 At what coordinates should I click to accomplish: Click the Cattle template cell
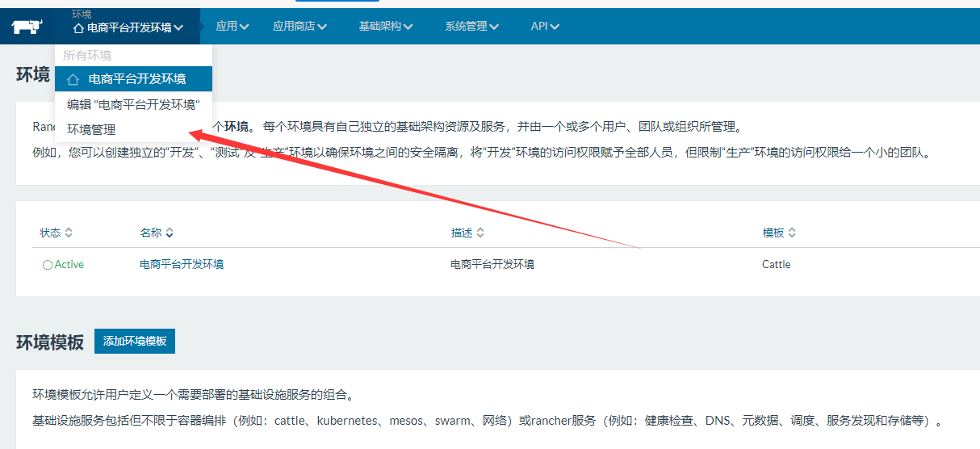(777, 264)
